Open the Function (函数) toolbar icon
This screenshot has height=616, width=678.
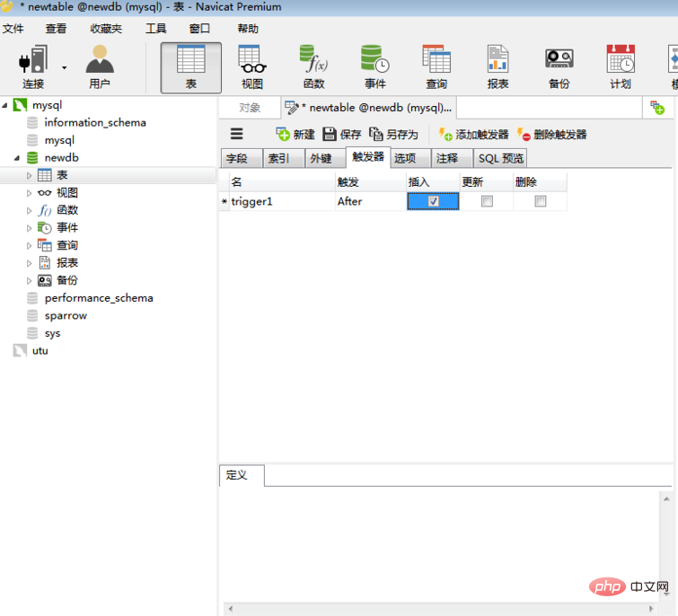313,67
